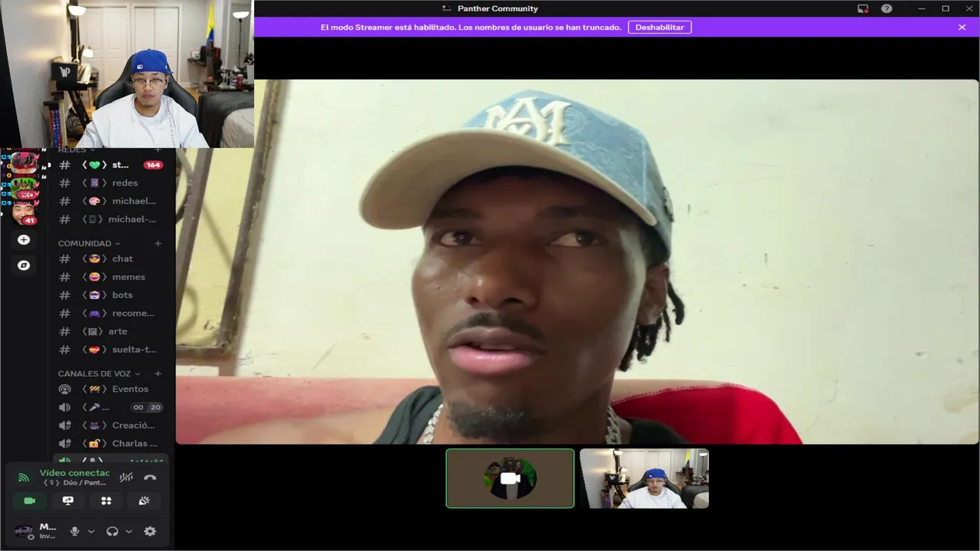Select the blue-cap streamer thumbnail
980x551 pixels.
click(644, 478)
